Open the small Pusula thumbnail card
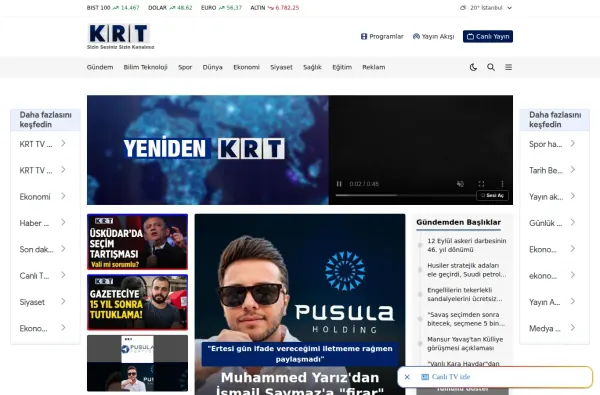This screenshot has height=395, width=600. click(x=137, y=363)
